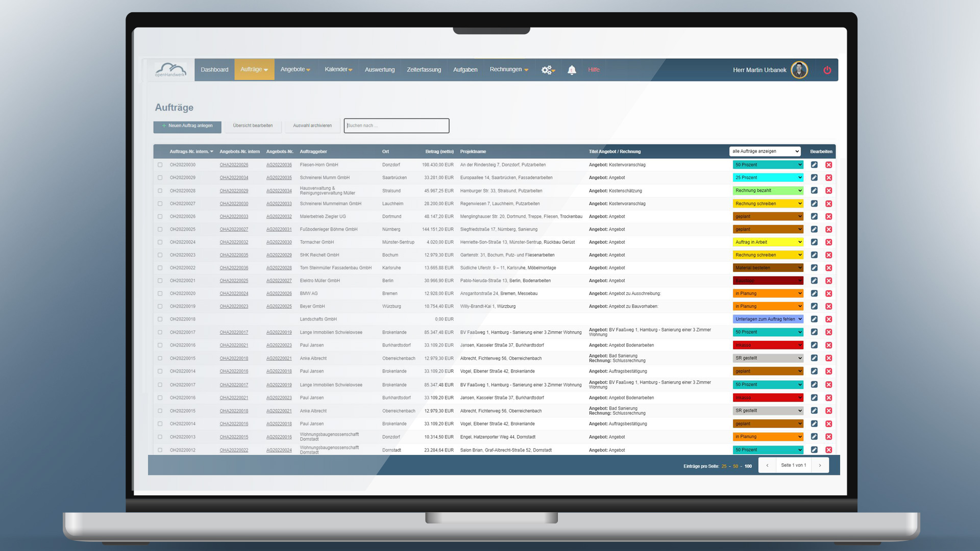Select checkbox for order OHA20220026

tap(160, 216)
